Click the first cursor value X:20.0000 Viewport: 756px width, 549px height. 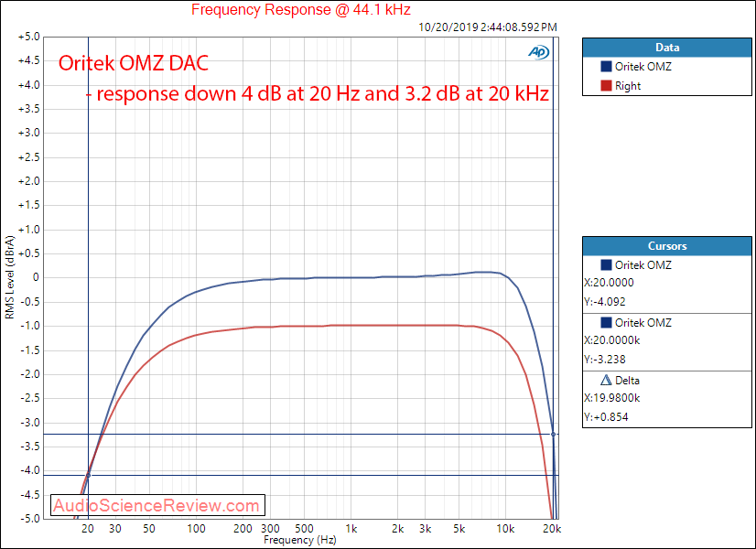(x=609, y=283)
